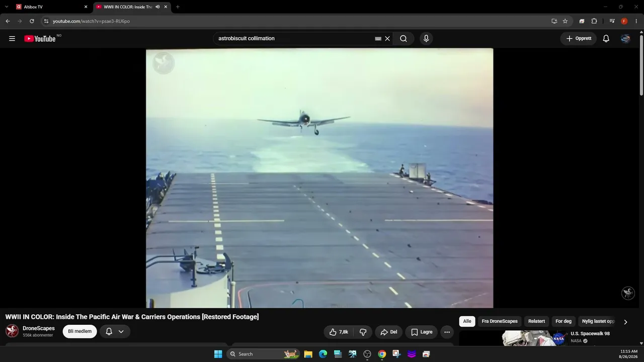Go to the YouTube home logo

(40, 39)
